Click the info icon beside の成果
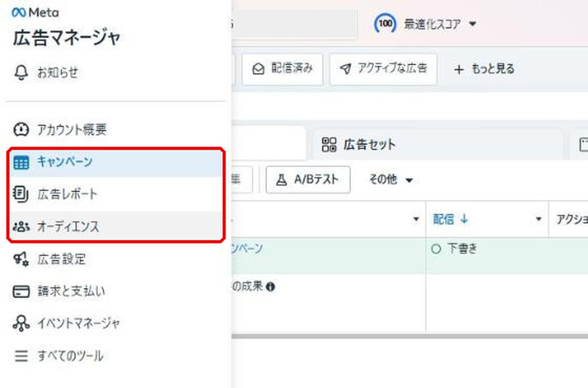The image size is (588, 388). pos(270,287)
